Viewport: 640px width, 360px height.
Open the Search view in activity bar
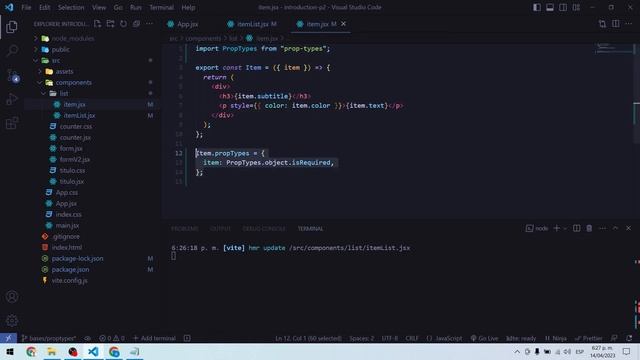(11, 51)
